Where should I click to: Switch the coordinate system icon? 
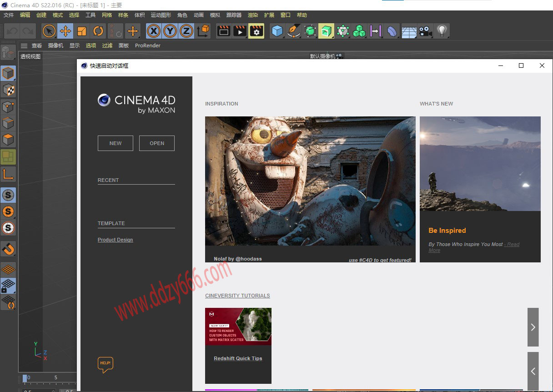[x=203, y=31]
